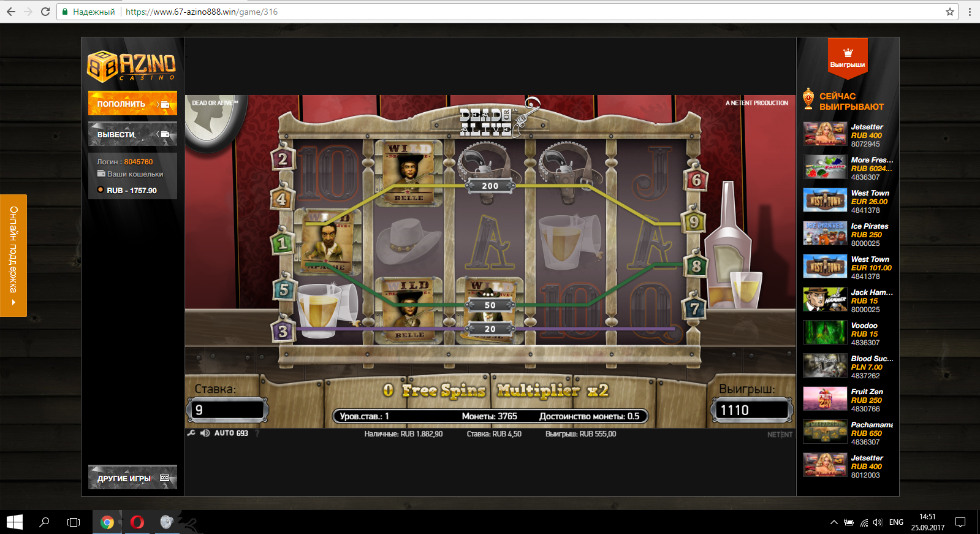
Task: Mute the game sound speaker icon
Action: tap(205, 433)
